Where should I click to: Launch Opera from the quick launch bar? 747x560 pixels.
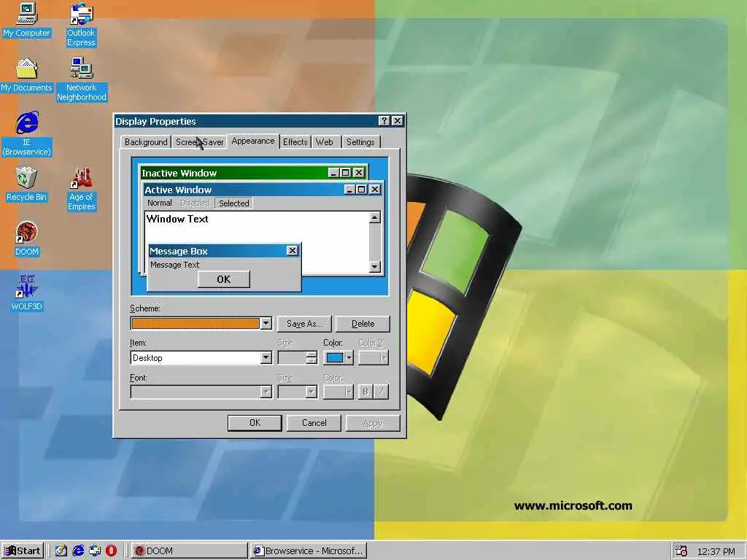tap(111, 551)
